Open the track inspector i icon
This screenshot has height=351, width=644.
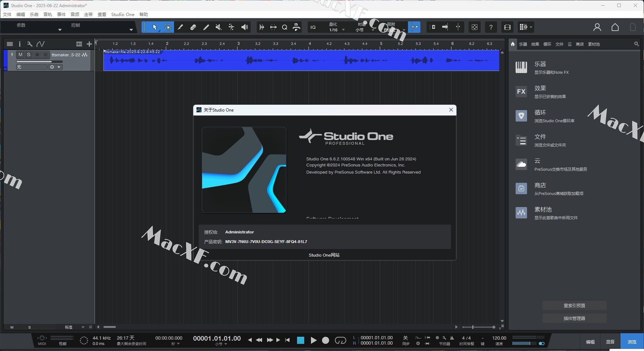[20, 44]
